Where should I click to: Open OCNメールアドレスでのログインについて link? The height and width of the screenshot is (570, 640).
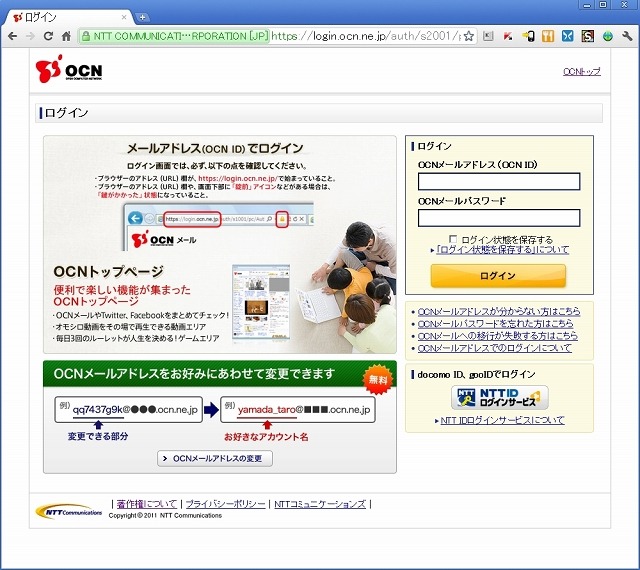495,348
